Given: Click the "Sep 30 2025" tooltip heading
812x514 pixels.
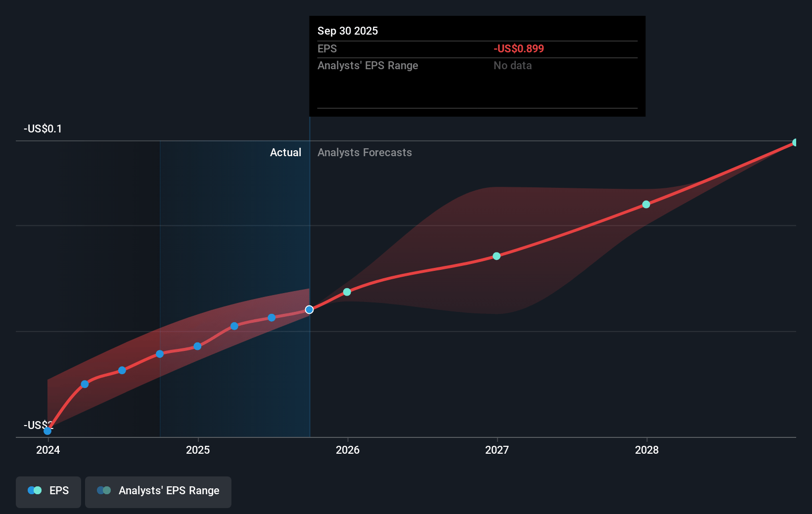Looking at the screenshot, I should 348,31.
